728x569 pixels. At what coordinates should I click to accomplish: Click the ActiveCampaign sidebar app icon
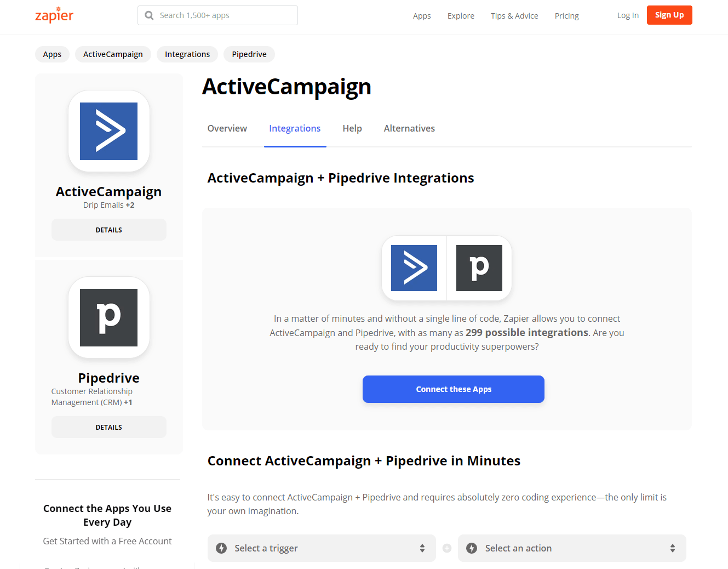click(x=109, y=131)
